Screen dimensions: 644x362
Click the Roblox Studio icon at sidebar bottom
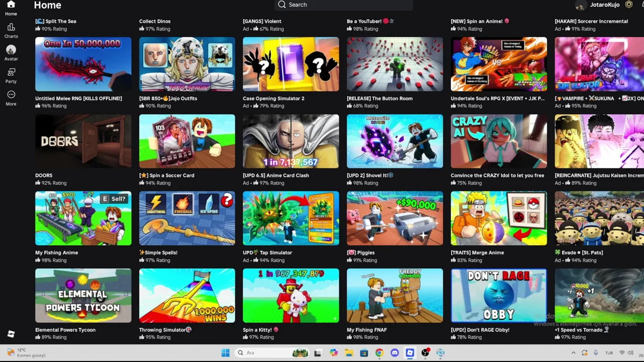point(11,334)
